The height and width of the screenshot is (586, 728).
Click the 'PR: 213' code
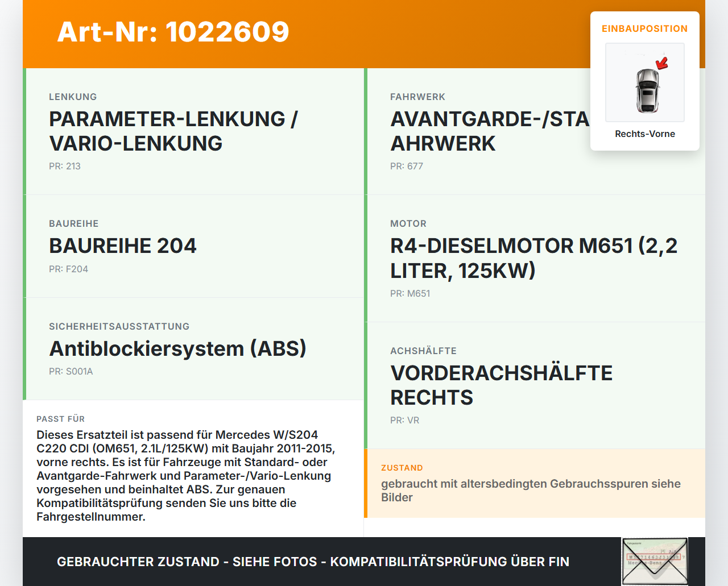tap(65, 166)
